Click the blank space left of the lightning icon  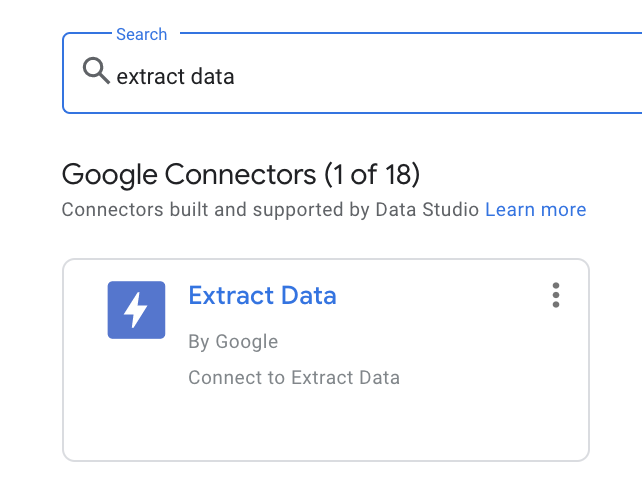click(x=85, y=310)
